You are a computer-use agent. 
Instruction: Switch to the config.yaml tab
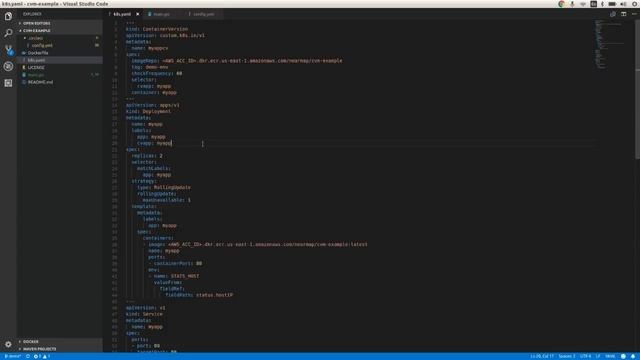point(204,14)
